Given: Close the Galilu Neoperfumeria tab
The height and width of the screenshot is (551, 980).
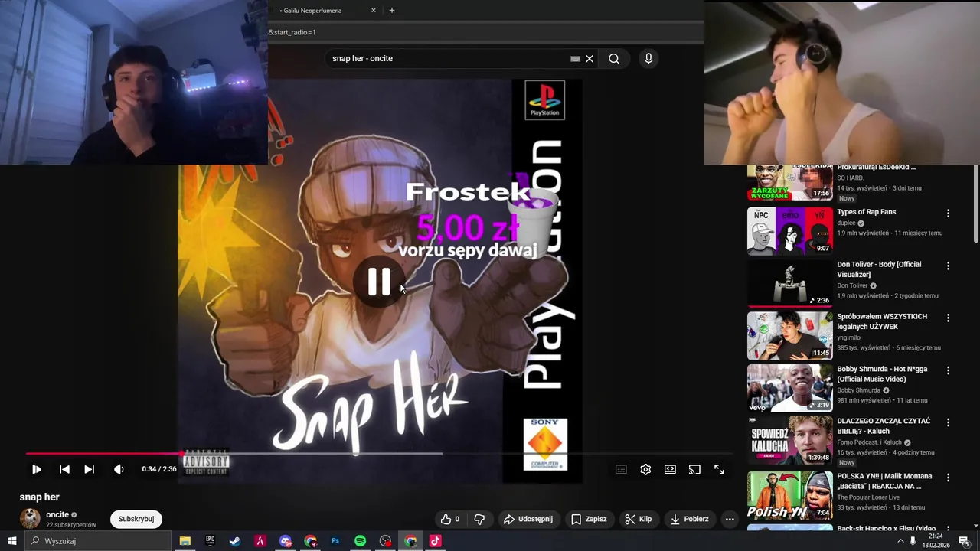Looking at the screenshot, I should (x=374, y=11).
